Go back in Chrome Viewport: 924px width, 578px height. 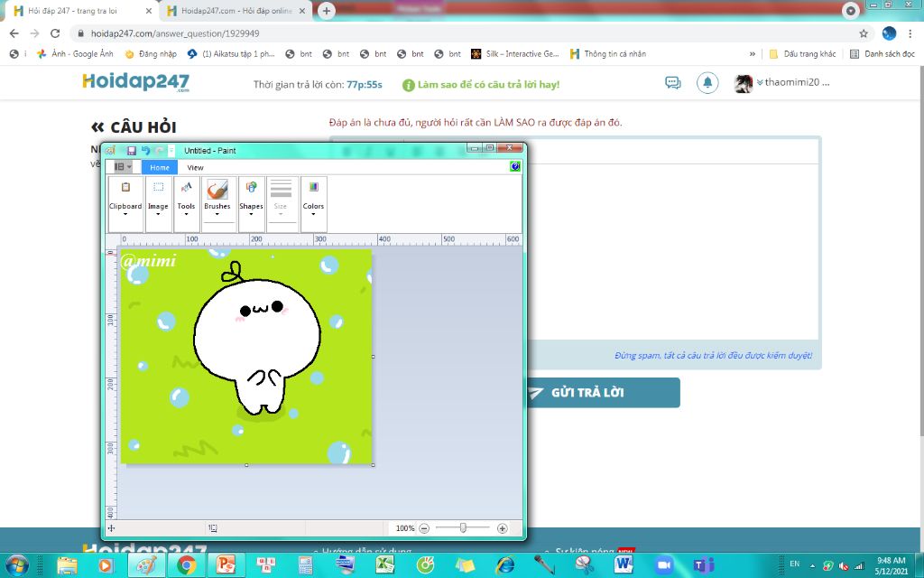14,33
